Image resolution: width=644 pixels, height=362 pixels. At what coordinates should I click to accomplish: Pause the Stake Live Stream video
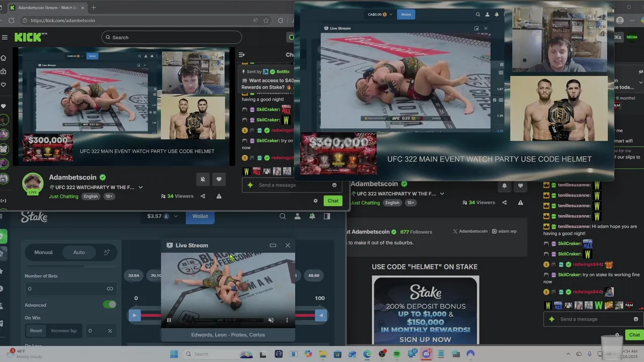tap(169, 320)
